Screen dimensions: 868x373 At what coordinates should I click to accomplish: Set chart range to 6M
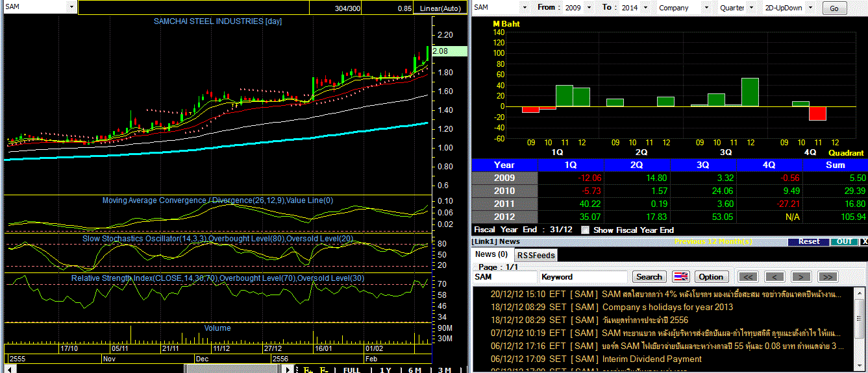(x=414, y=369)
